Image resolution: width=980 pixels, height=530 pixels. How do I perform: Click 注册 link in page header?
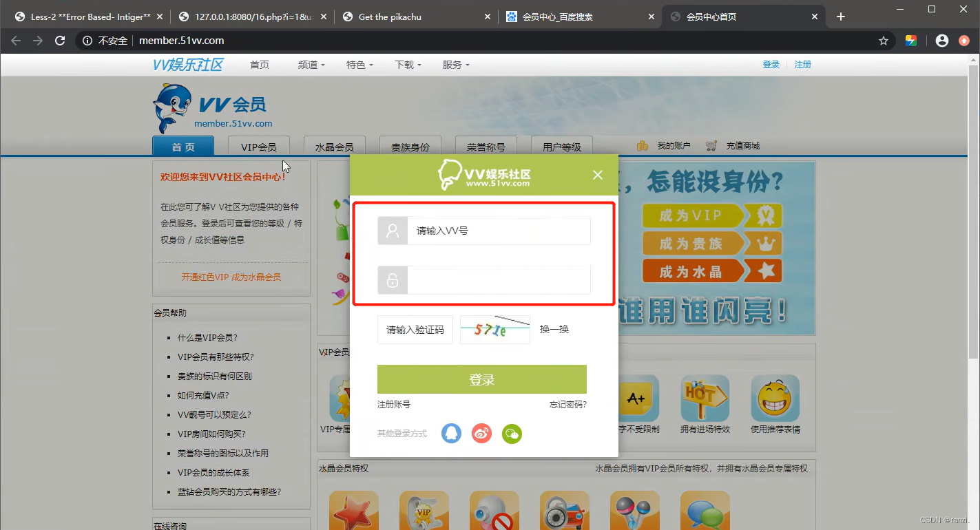[803, 65]
